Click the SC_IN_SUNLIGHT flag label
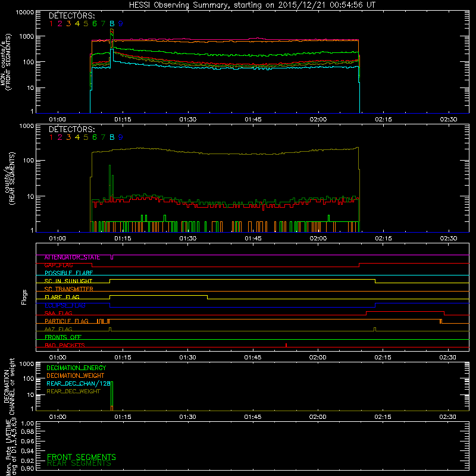 68,281
